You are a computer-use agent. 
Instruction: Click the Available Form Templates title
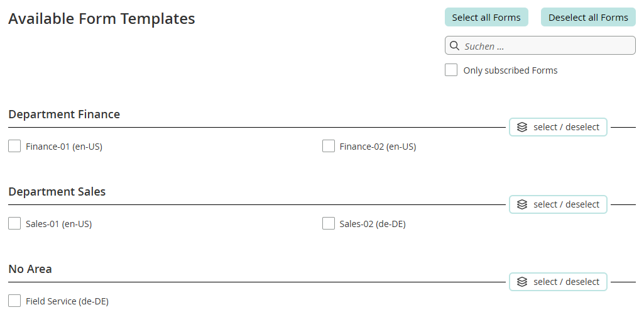click(x=102, y=19)
